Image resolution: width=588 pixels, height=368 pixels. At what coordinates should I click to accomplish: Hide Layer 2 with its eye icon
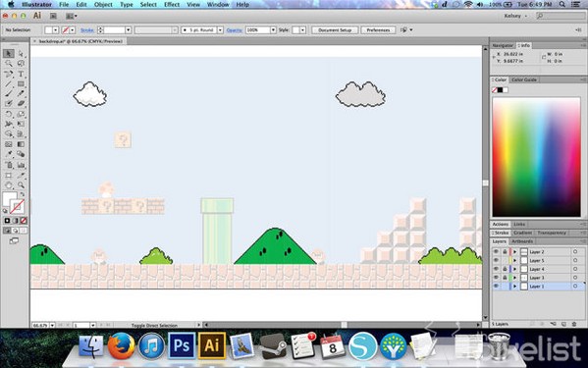(496, 252)
